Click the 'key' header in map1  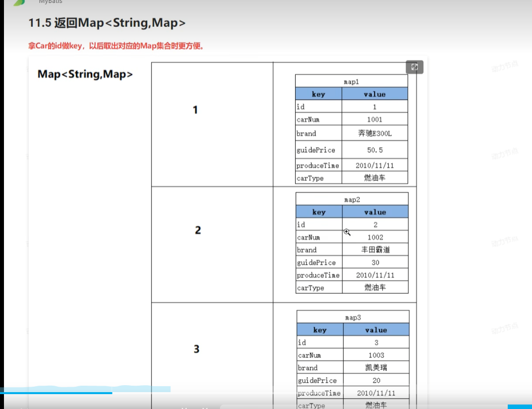[x=318, y=94]
